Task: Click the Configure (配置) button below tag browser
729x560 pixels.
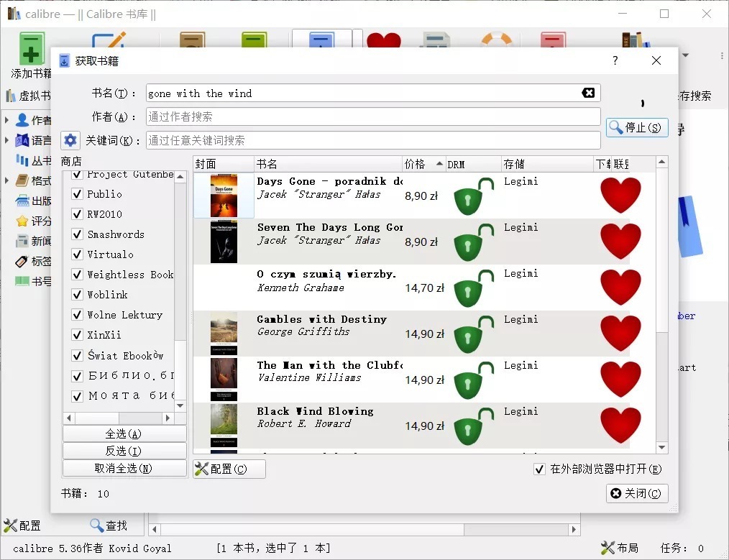Action: click(22, 525)
